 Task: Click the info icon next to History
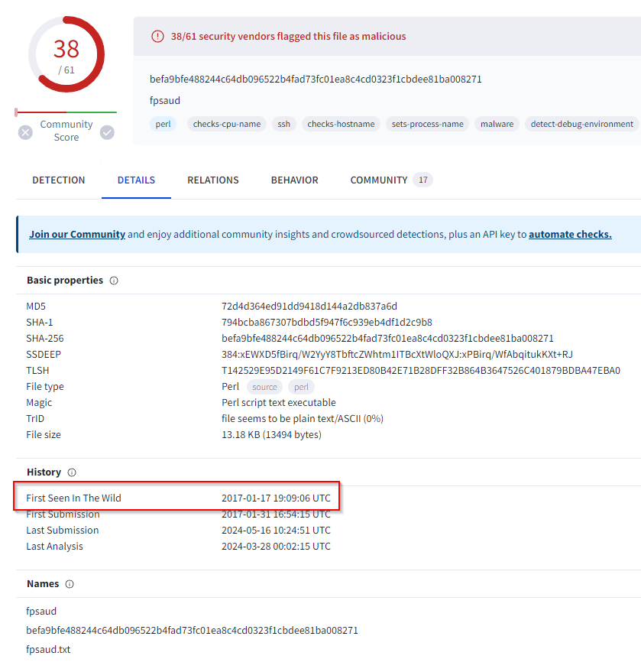pos(72,472)
